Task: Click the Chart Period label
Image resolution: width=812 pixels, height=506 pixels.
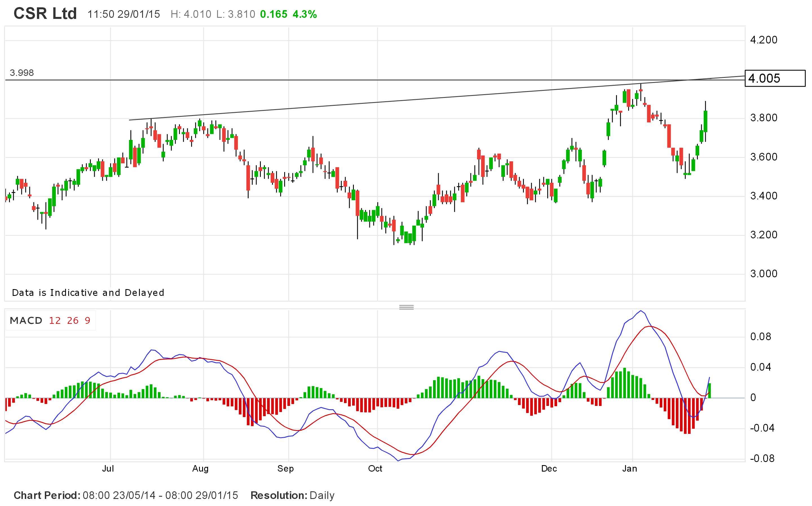Action: [47, 495]
